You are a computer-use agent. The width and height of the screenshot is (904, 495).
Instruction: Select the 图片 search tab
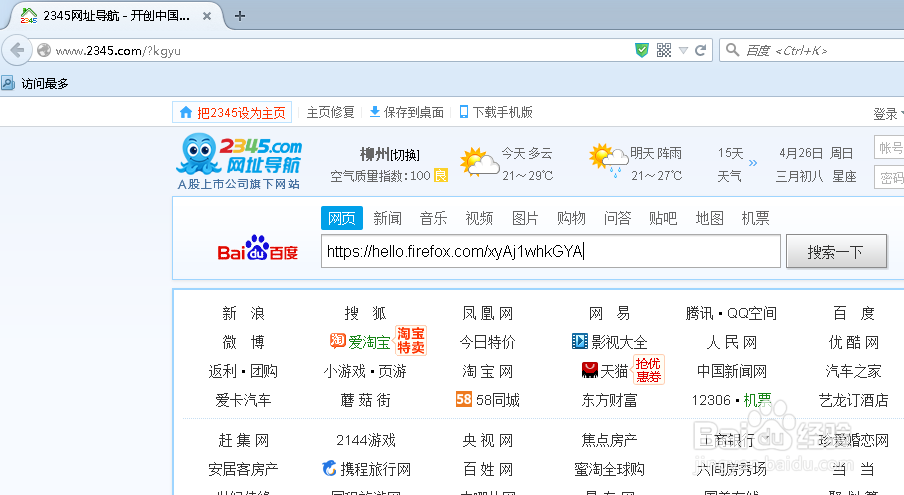525,218
